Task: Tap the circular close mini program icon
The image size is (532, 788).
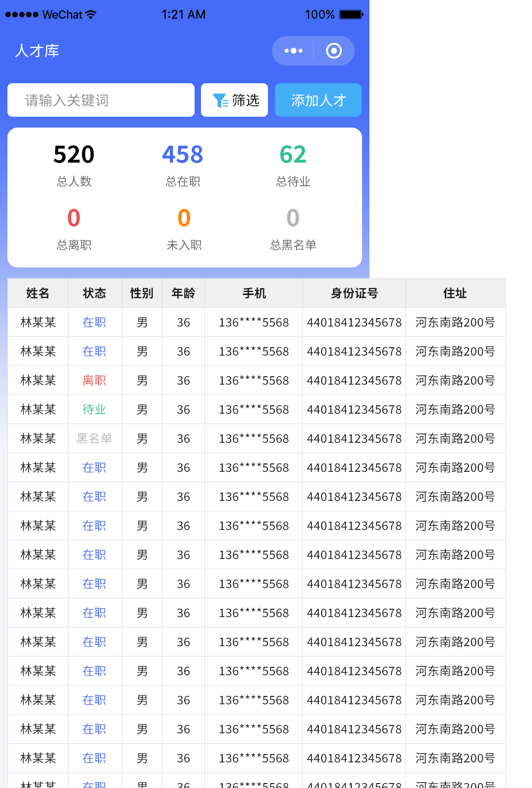Action: [x=333, y=51]
